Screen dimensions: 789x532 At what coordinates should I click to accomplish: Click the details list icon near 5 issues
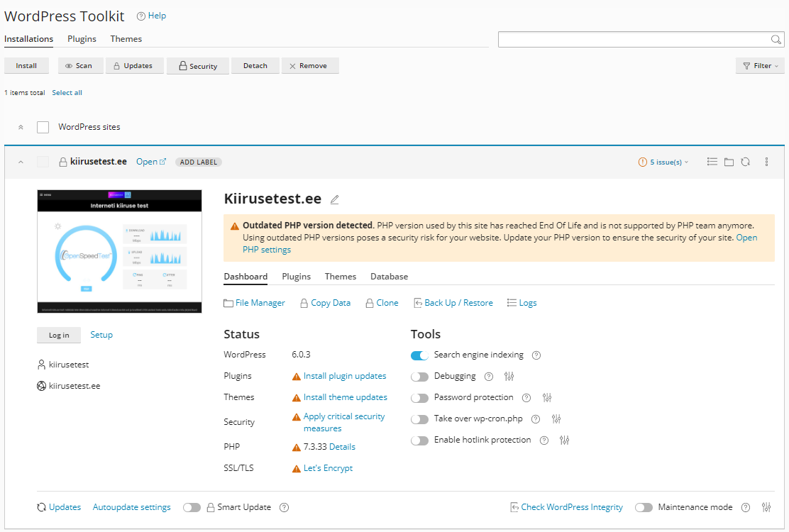[712, 161]
